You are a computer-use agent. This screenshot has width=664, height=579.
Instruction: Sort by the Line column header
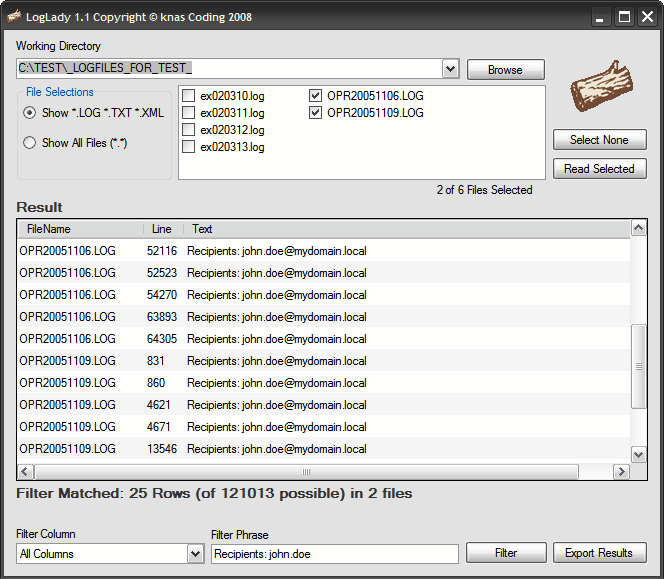(163, 229)
